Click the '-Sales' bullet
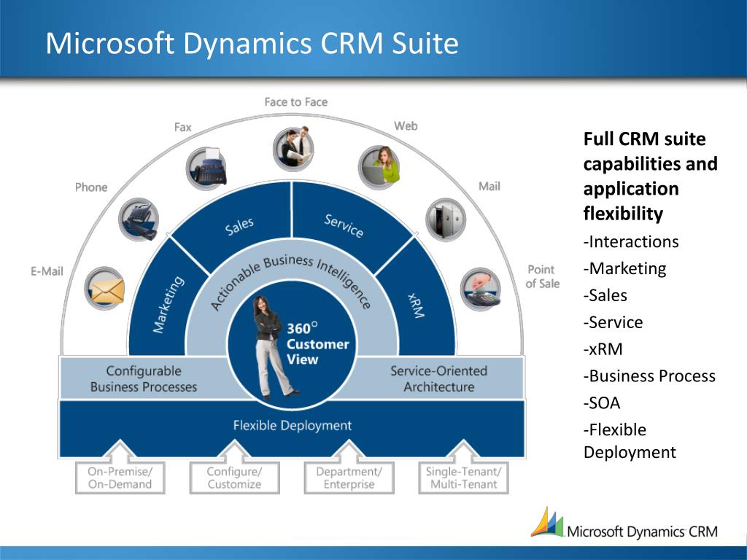This screenshot has height=560, width=747. [x=605, y=296]
